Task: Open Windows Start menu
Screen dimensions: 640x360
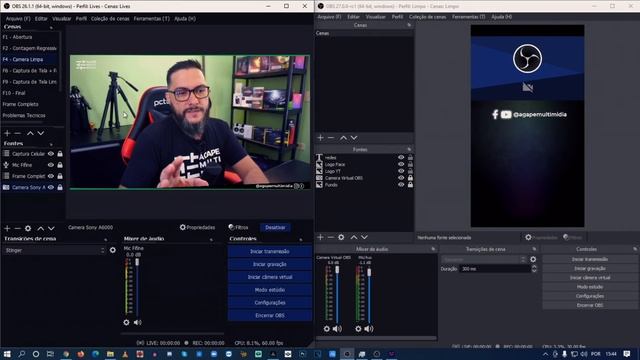Action: pos(7,354)
